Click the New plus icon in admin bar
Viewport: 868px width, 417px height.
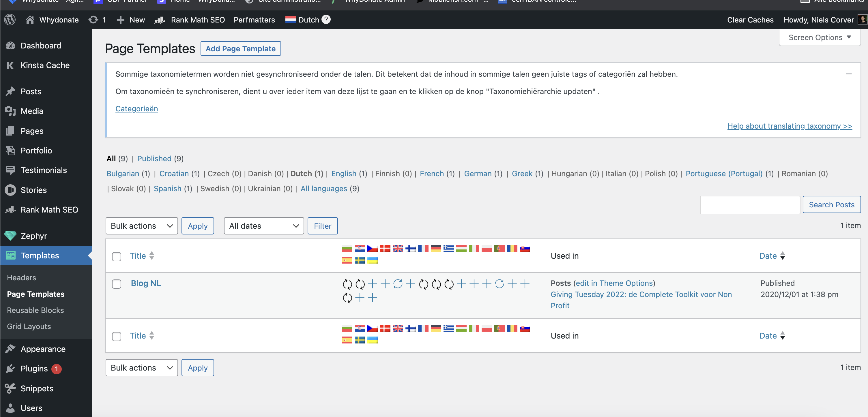coord(120,20)
